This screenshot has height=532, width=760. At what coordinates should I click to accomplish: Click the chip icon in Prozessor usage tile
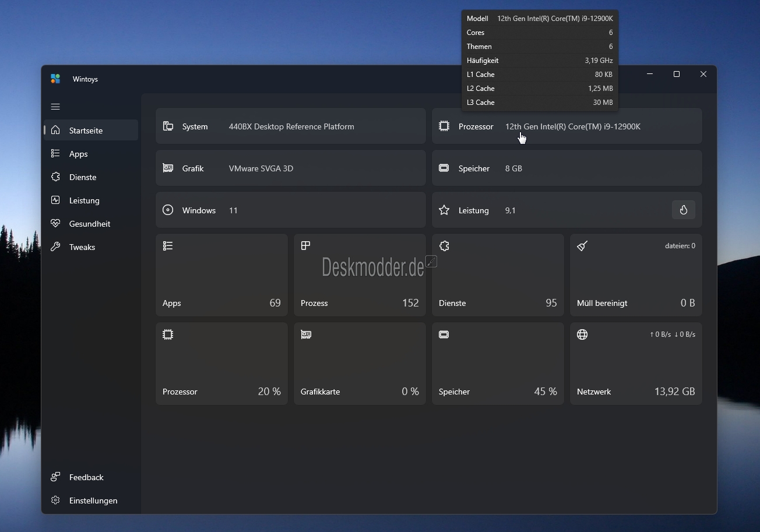tap(168, 334)
